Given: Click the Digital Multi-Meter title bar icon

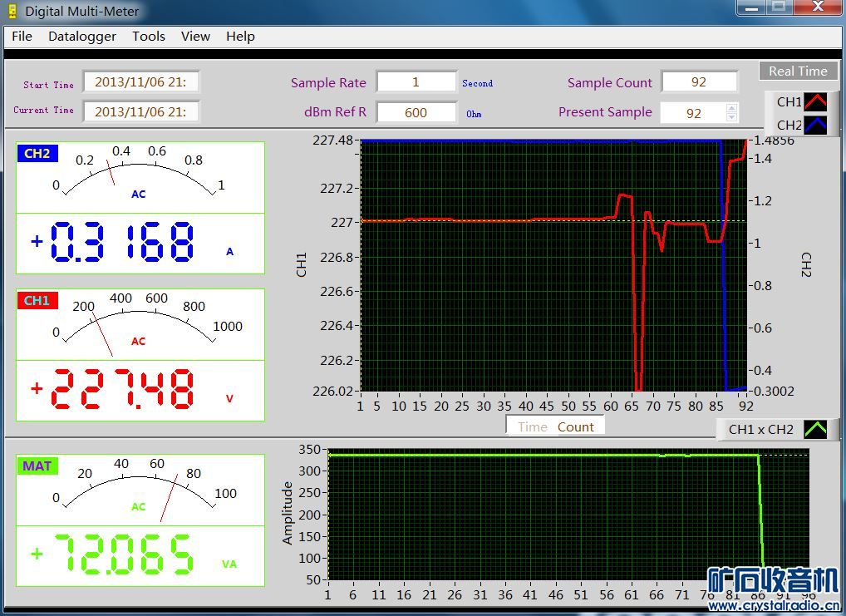Looking at the screenshot, I should (12, 12).
